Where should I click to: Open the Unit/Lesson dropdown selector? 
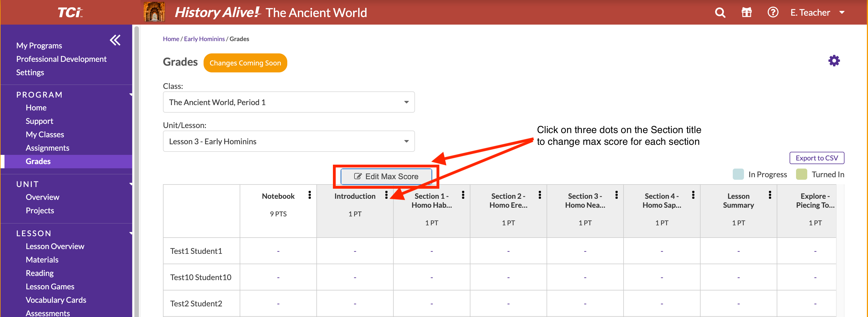pyautogui.click(x=289, y=141)
